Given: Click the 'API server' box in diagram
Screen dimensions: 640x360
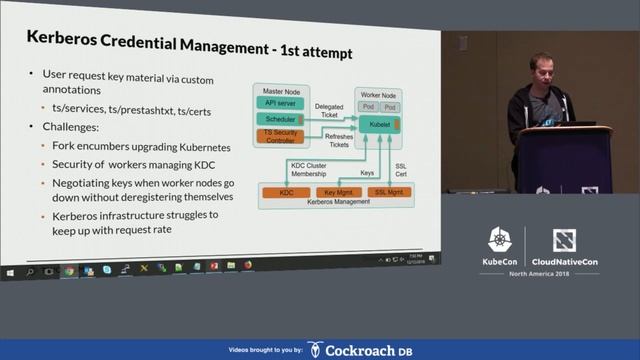Looking at the screenshot, I should point(280,103).
